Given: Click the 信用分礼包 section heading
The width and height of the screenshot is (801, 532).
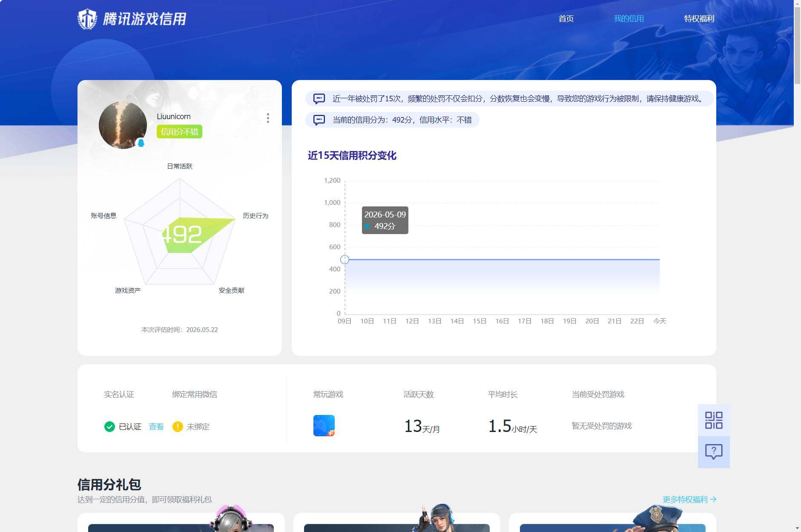Looking at the screenshot, I should click(x=109, y=484).
